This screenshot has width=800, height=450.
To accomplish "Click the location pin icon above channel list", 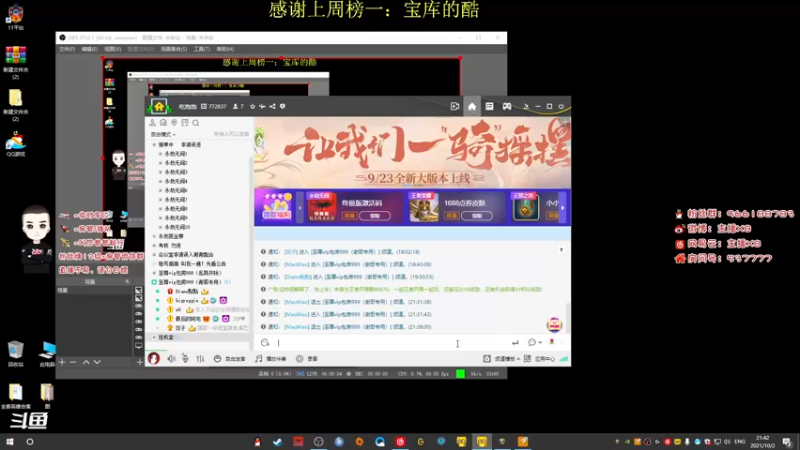I will (x=174, y=123).
